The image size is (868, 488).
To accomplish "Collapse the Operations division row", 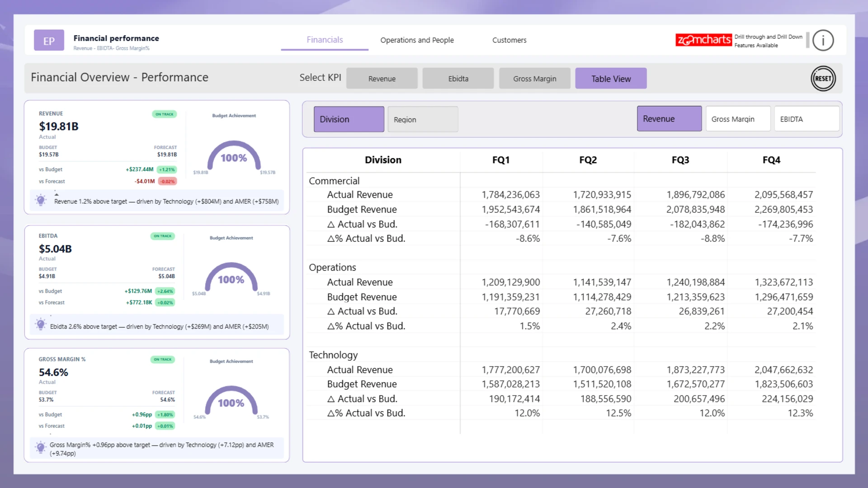I will pyautogui.click(x=332, y=267).
